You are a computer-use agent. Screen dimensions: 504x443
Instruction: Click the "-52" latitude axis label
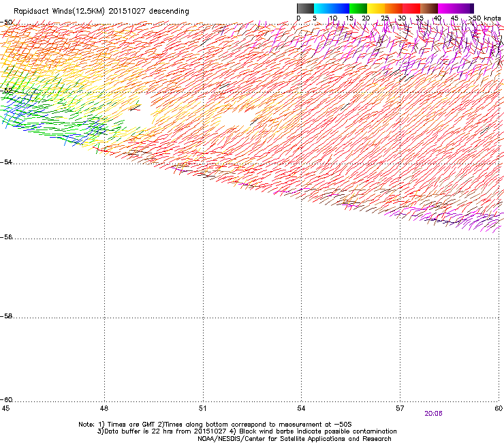[x=6, y=91]
